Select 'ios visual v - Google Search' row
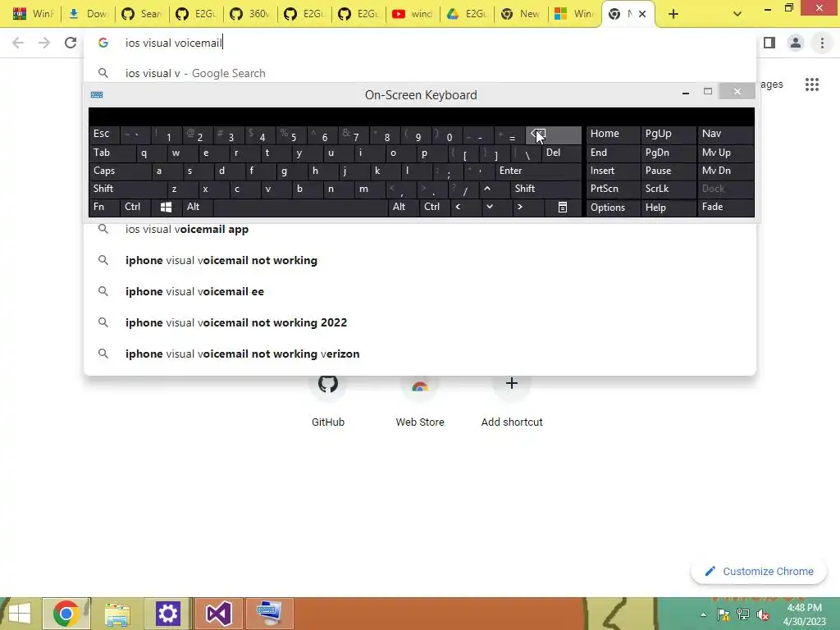The width and height of the screenshot is (840, 630). pyautogui.click(x=420, y=73)
